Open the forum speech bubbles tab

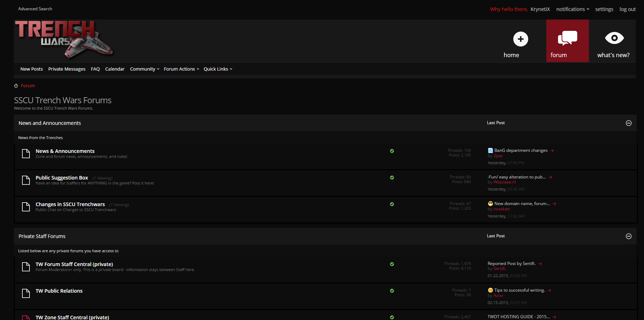[567, 38]
